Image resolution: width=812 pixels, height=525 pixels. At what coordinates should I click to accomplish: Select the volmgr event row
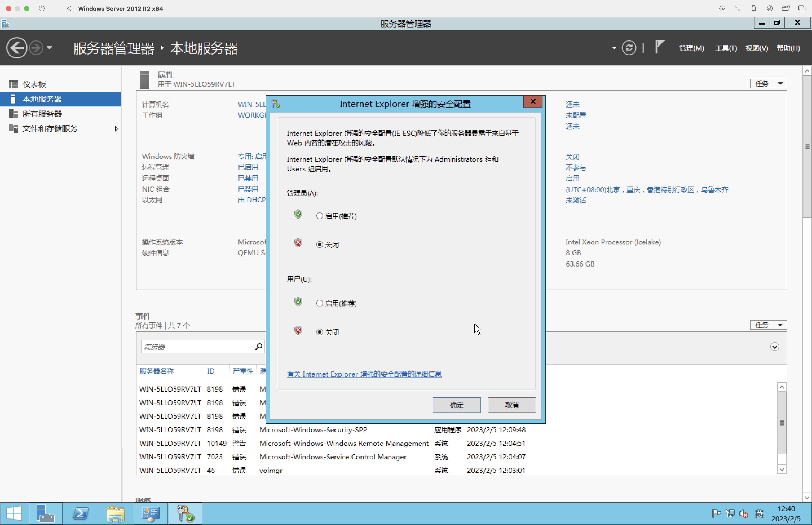457,470
